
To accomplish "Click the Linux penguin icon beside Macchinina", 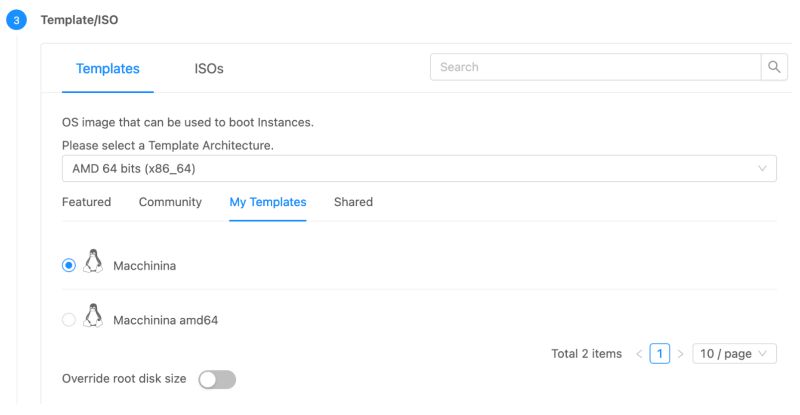I will pyautogui.click(x=93, y=261).
